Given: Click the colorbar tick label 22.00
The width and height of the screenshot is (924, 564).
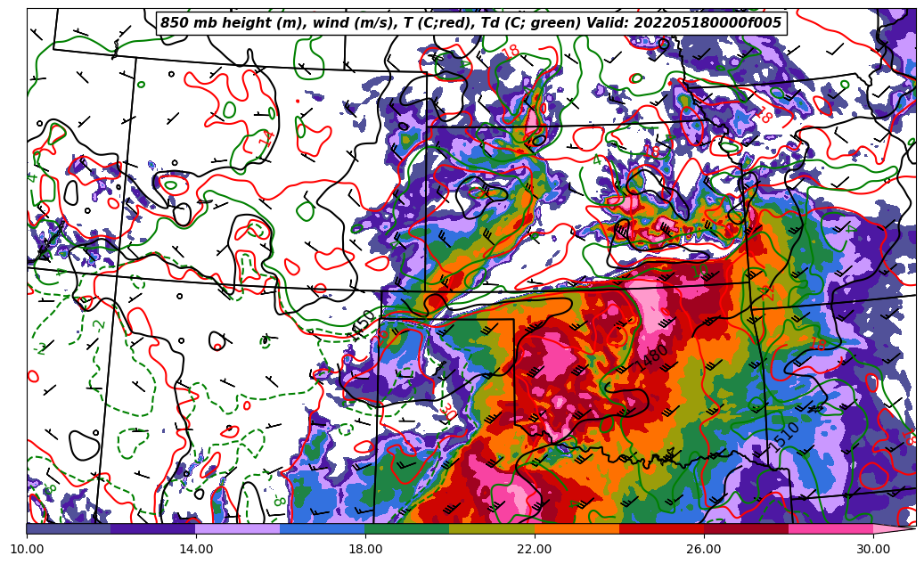Looking at the screenshot, I should [535, 549].
